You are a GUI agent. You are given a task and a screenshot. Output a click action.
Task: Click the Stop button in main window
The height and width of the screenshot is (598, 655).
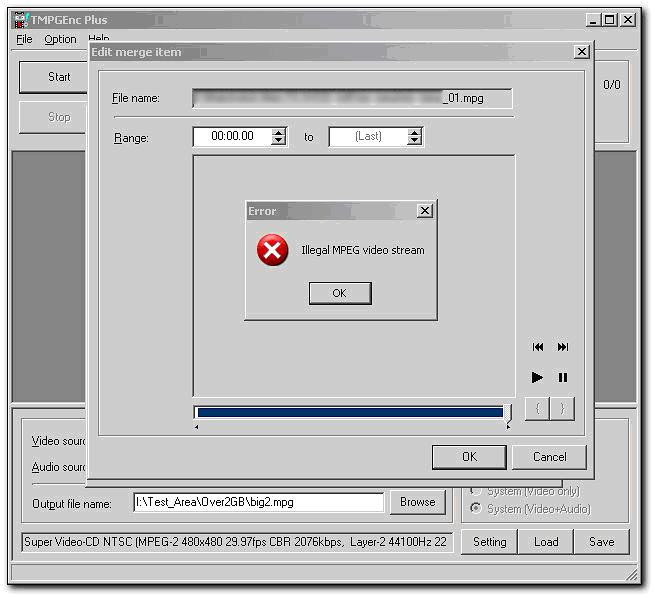click(53, 117)
